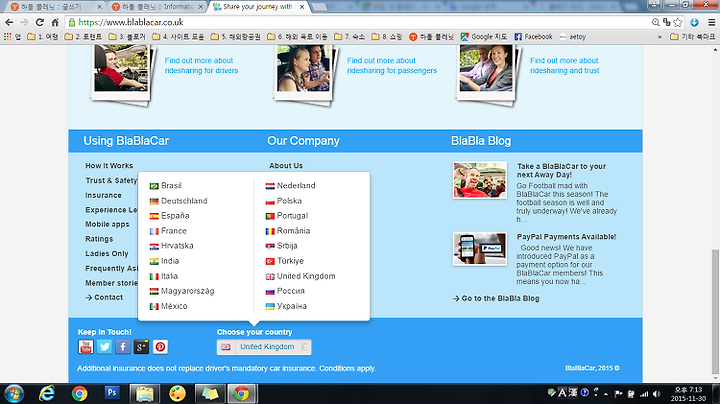Click the address bar URL field
This screenshot has height=404, width=720.
pyautogui.click(x=358, y=22)
